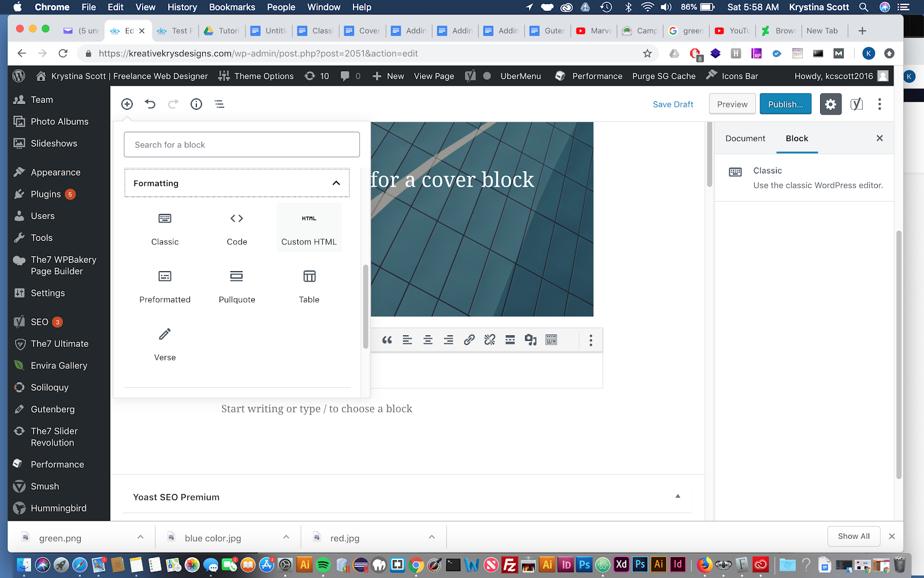The height and width of the screenshot is (578, 924).
Task: Click Purge SG Cache in admin bar
Action: point(664,76)
